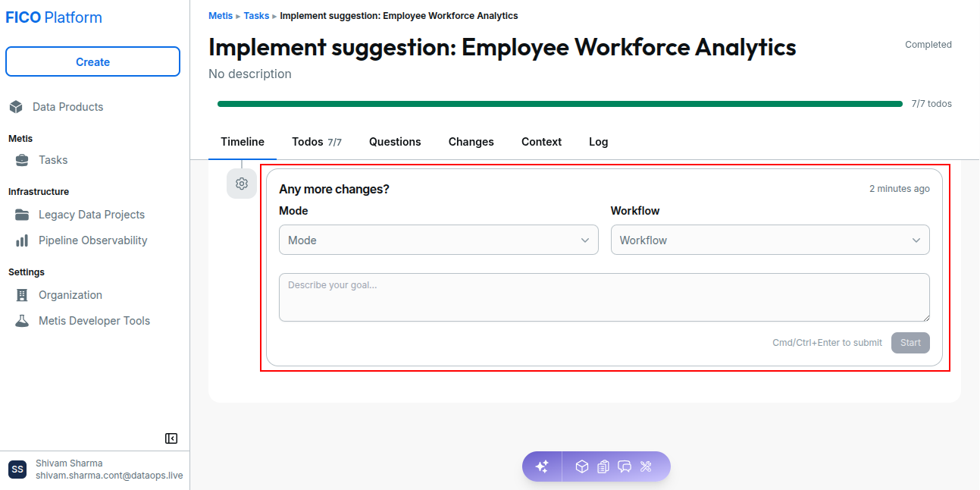
Task: Switch to the Questions tab
Action: tap(395, 142)
